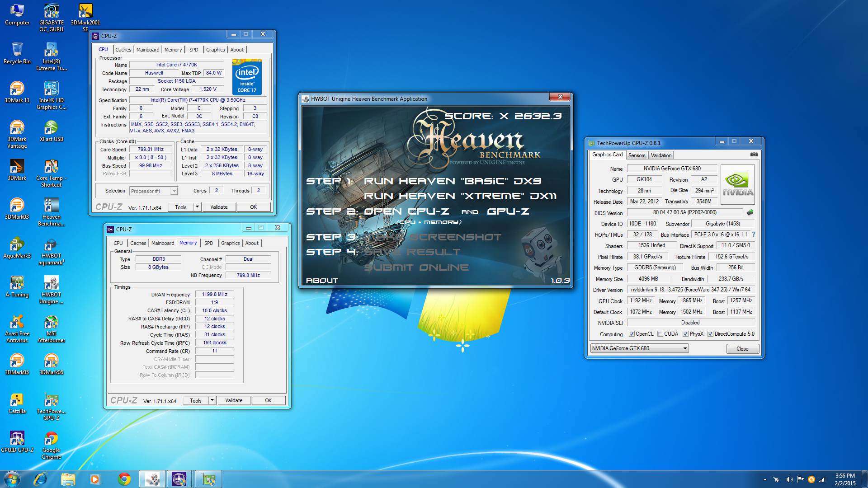Open XFast USB desktop icon
This screenshot has height=488, width=868.
pyautogui.click(x=51, y=131)
